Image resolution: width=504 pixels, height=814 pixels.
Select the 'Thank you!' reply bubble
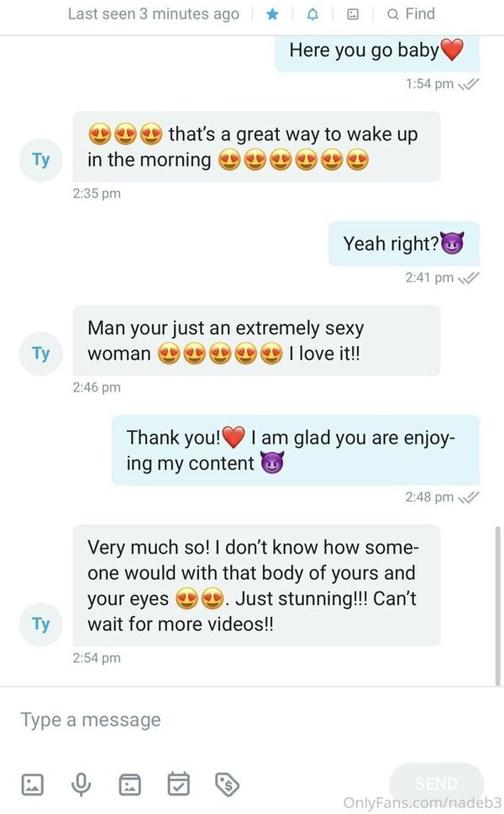(x=296, y=450)
